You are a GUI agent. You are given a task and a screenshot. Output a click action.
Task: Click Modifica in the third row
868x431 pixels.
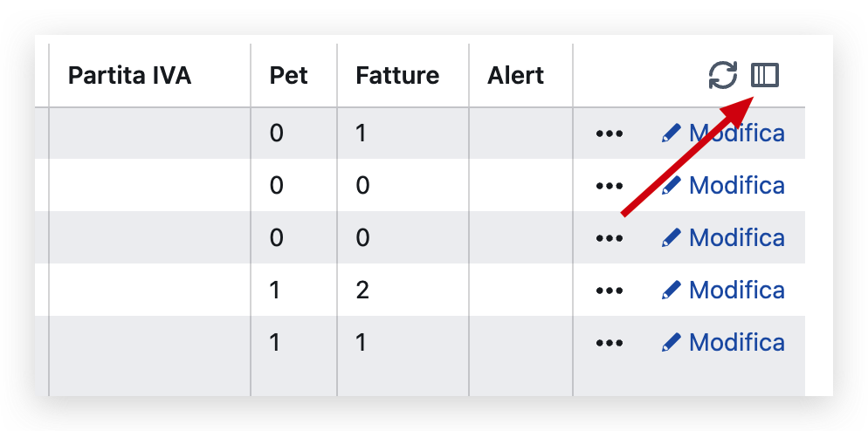(735, 238)
